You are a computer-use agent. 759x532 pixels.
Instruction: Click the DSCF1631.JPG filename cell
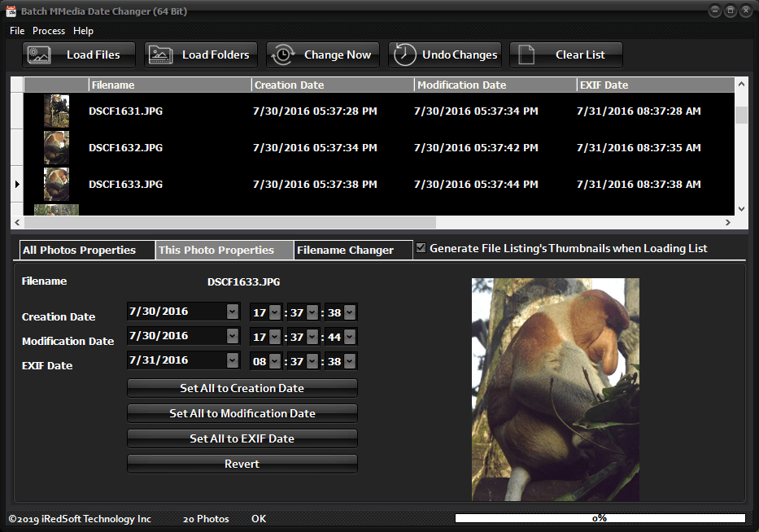pyautogui.click(x=126, y=111)
